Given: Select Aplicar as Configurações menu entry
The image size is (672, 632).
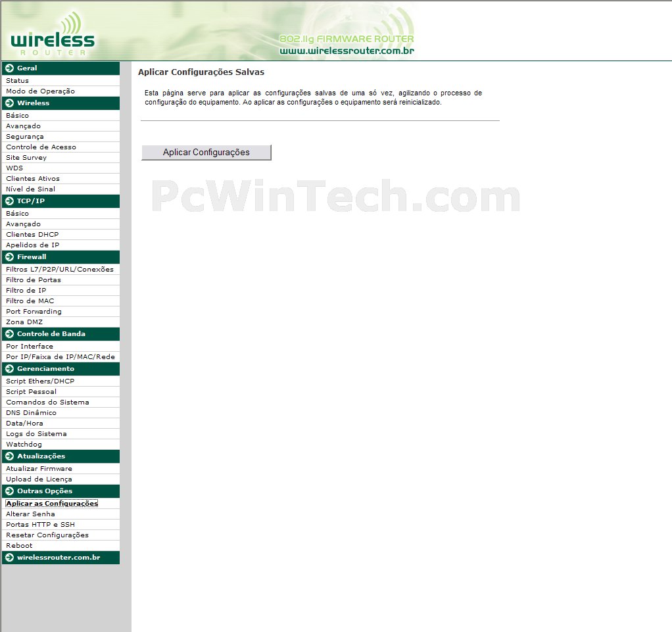Looking at the screenshot, I should click(x=52, y=504).
